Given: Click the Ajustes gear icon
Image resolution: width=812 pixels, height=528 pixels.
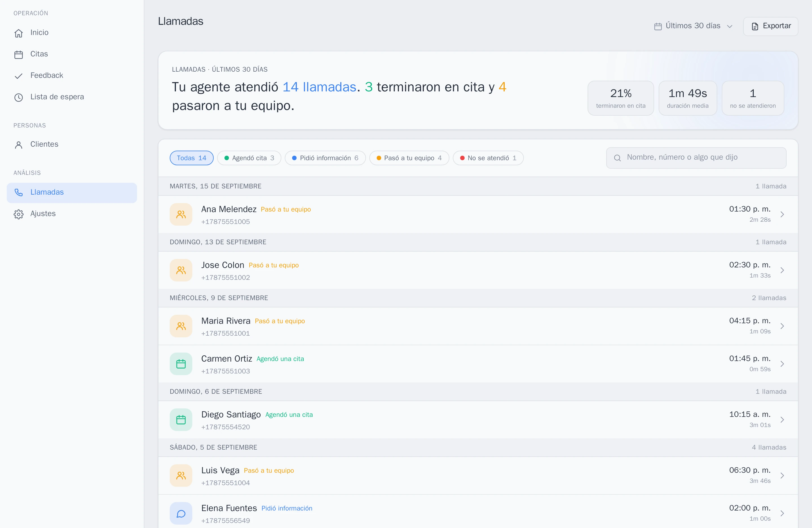Looking at the screenshot, I should pos(18,214).
